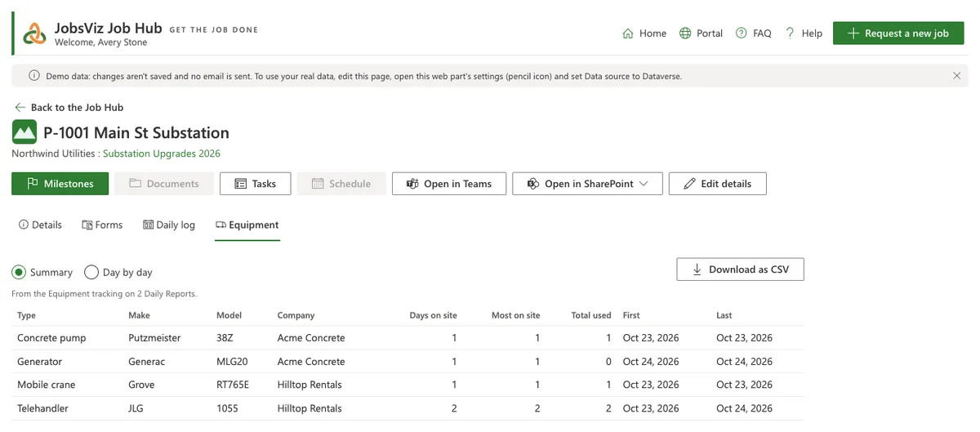Click the Most on site column header

click(x=515, y=315)
